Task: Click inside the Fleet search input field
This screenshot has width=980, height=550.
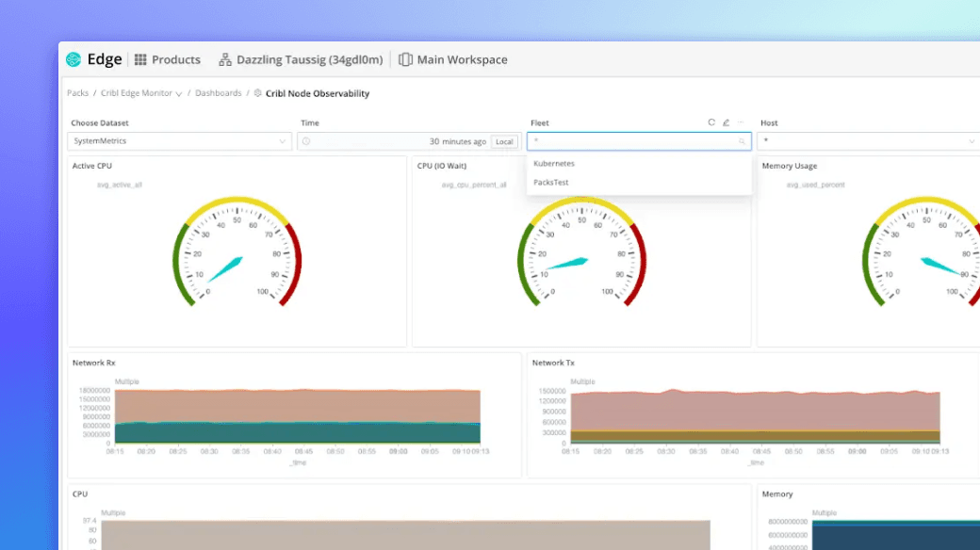Action: tap(631, 140)
